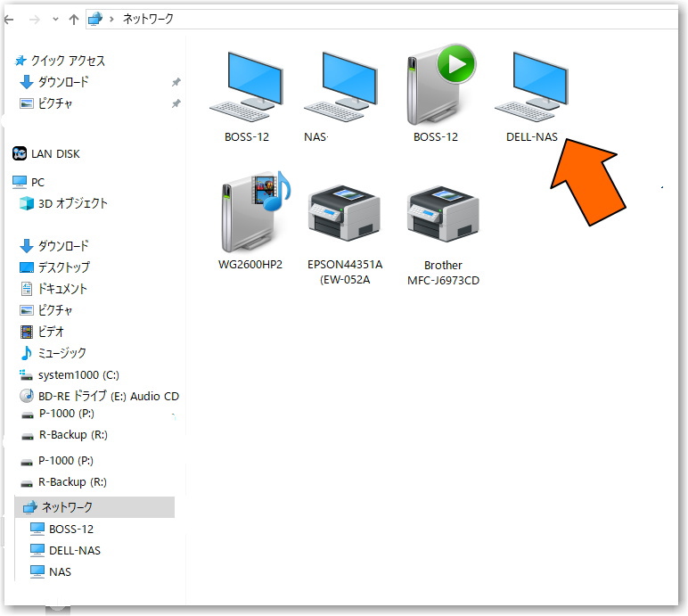Open クイック アクセス in the sidebar
The height and width of the screenshot is (616, 688).
(x=60, y=61)
